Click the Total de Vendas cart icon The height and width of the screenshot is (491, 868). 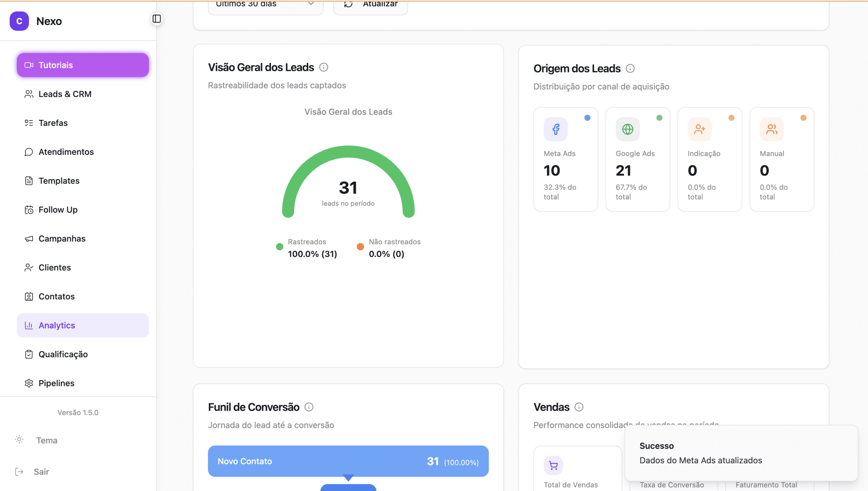(553, 465)
